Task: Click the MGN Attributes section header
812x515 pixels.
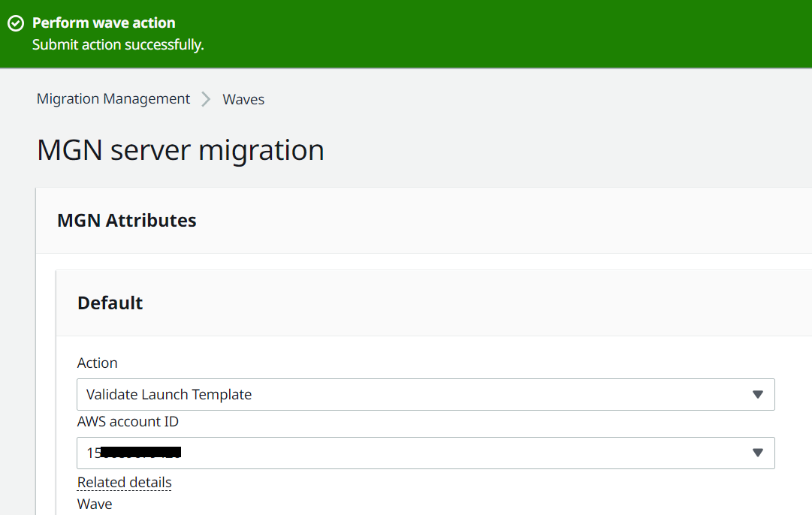Action: point(127,221)
